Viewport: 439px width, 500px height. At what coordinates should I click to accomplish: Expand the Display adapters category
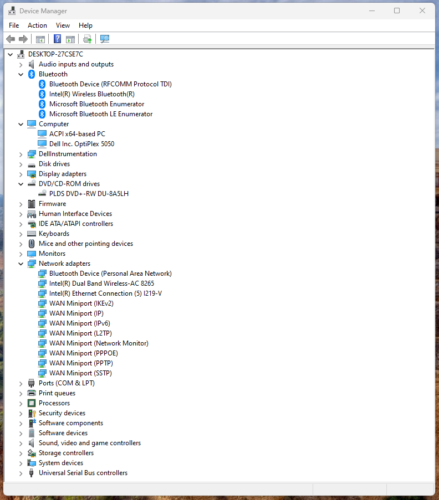click(21, 174)
